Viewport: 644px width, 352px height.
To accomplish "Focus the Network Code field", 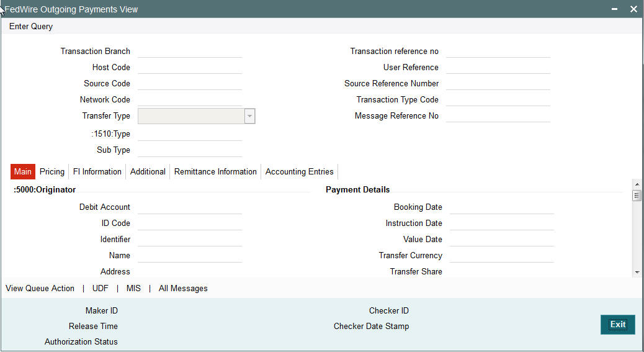I will point(190,100).
